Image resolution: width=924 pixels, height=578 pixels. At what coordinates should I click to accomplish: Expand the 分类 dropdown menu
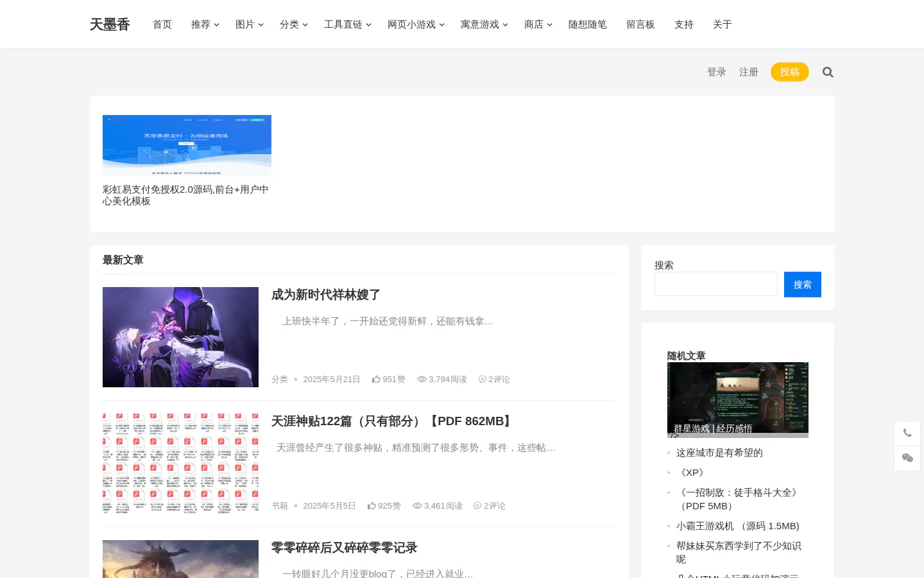294,24
